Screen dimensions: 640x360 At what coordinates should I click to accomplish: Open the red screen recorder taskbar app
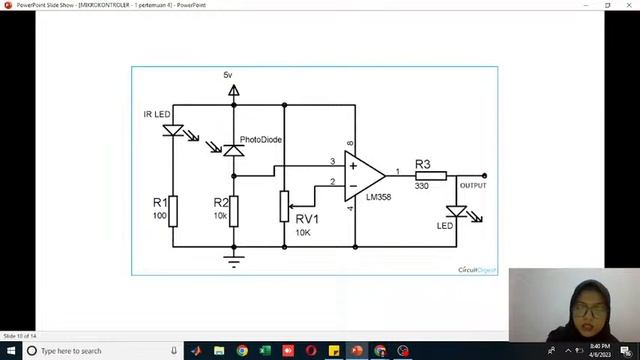point(288,351)
